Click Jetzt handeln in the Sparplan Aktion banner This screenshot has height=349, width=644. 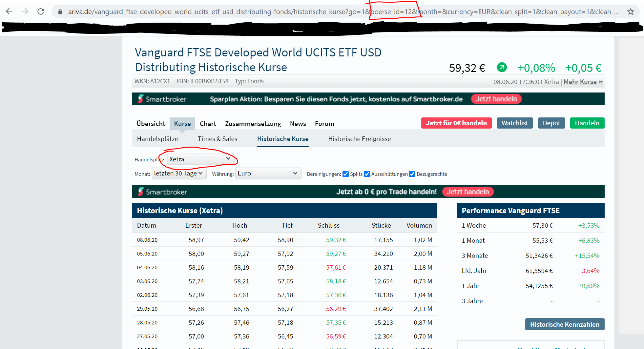[x=496, y=99]
